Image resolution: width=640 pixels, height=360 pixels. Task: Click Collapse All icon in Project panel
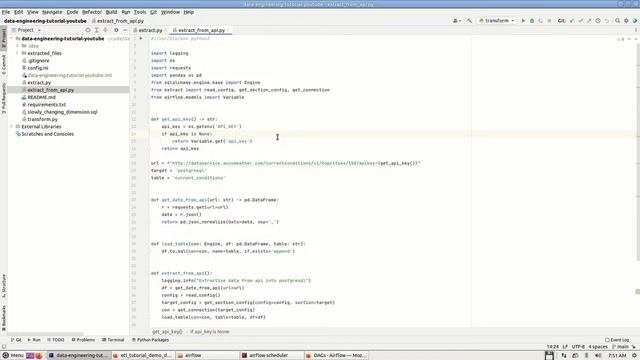pyautogui.click(x=106, y=30)
